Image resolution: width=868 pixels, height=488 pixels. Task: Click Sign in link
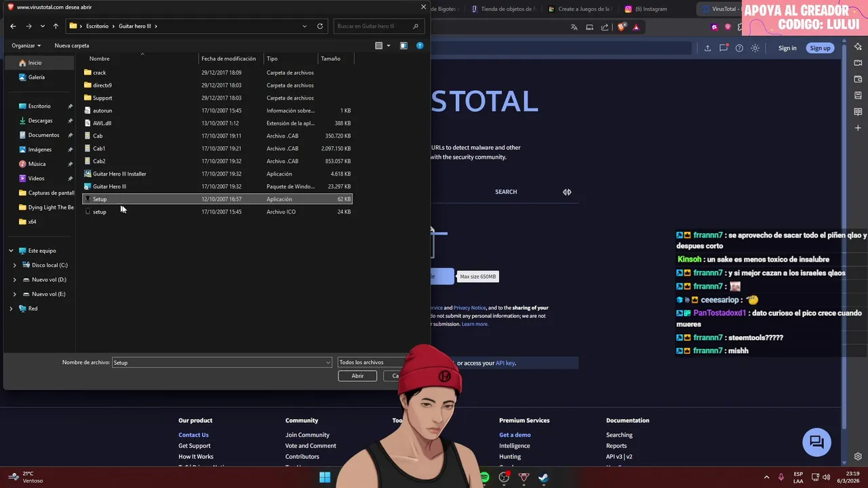(x=787, y=48)
